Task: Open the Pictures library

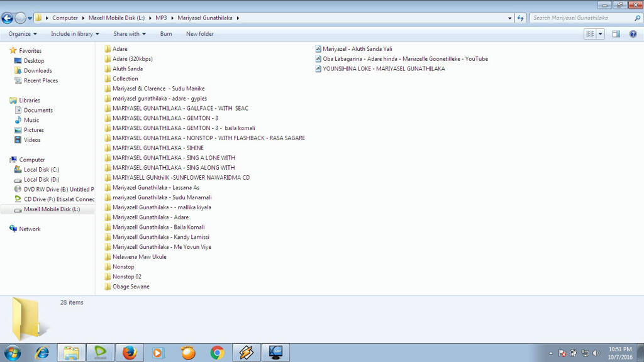Action: 34,129
